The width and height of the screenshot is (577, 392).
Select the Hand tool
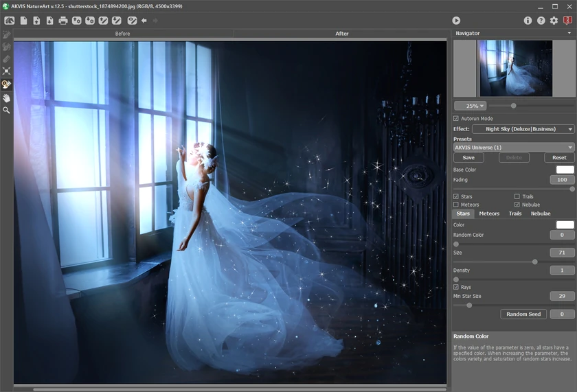click(x=6, y=97)
